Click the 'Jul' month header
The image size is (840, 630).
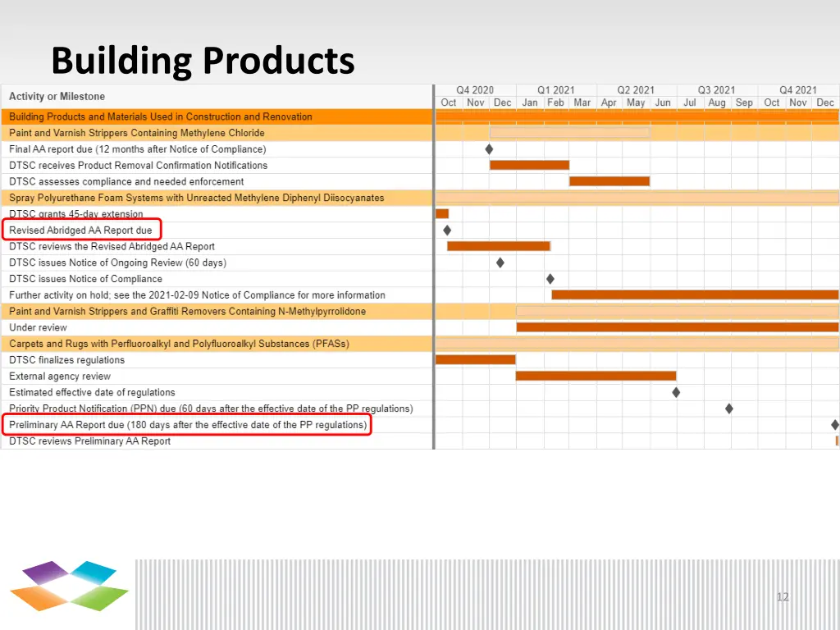click(690, 103)
